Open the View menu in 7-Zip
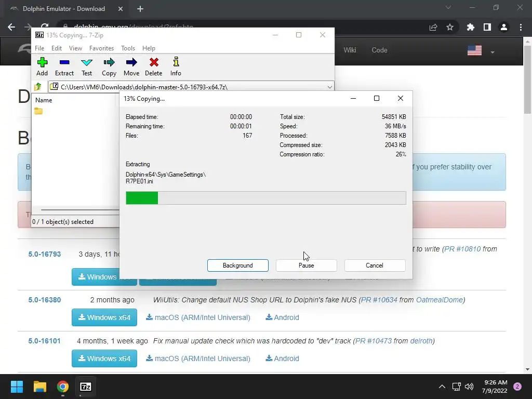Viewport: 532px width, 399px height. tap(75, 48)
